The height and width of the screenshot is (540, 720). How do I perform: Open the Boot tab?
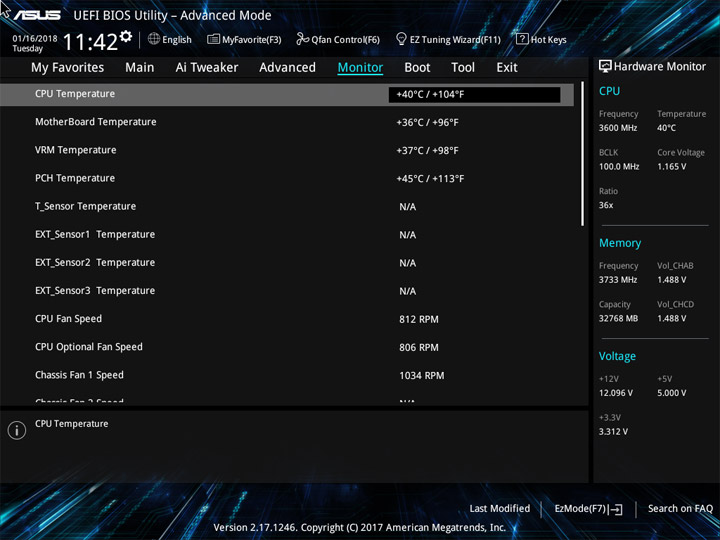click(417, 68)
